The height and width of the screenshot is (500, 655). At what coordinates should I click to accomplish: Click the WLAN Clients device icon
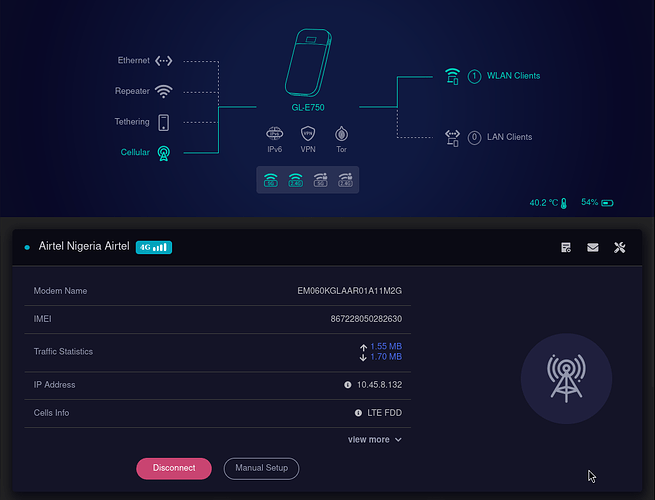tap(452, 76)
